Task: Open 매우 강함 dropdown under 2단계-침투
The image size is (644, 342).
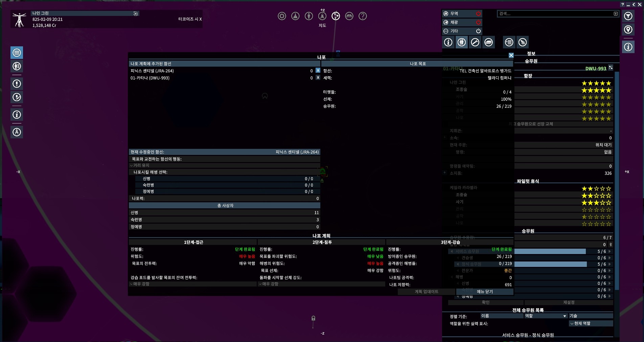Action: tap(322, 284)
